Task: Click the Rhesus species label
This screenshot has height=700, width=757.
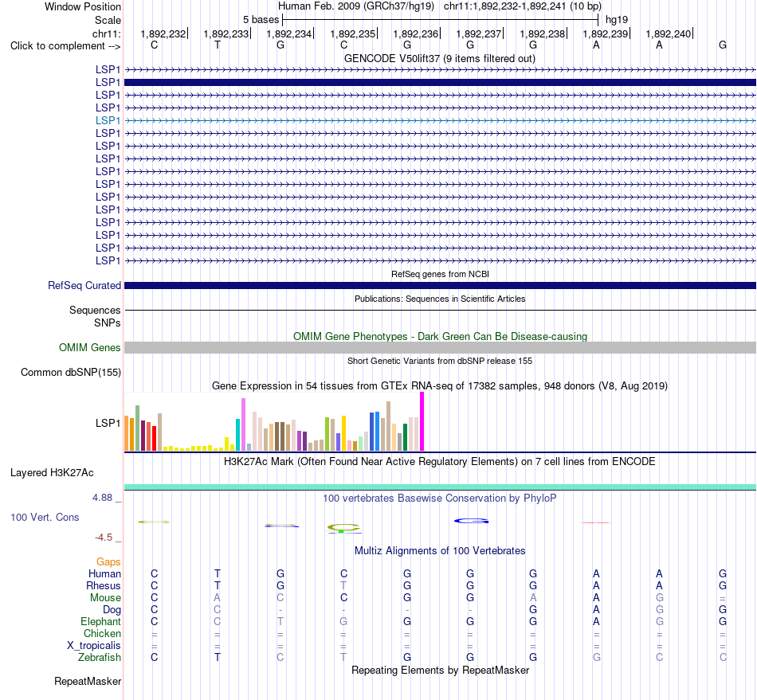Action: [104, 585]
